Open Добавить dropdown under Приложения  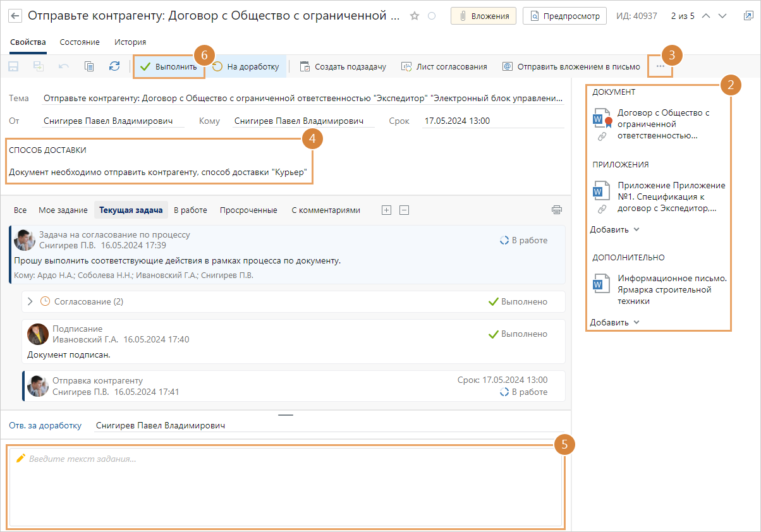pyautogui.click(x=615, y=229)
